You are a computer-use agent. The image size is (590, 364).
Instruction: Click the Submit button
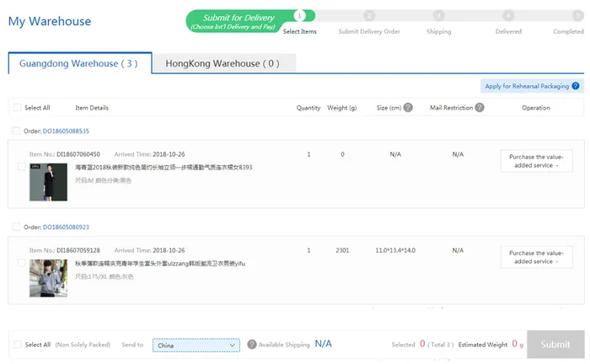[555, 344]
